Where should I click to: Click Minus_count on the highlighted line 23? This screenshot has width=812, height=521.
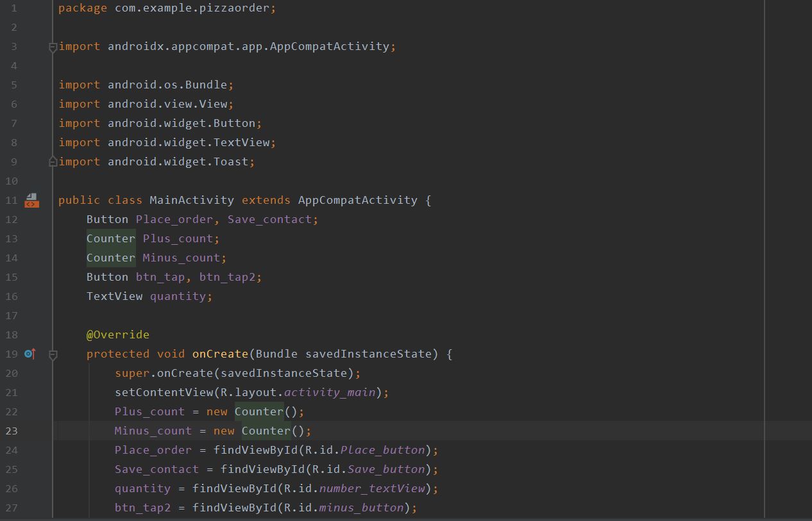click(x=153, y=430)
